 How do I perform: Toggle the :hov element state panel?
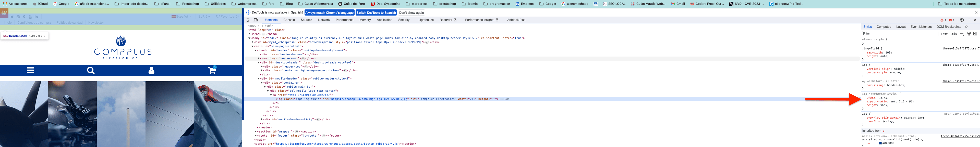(945, 34)
